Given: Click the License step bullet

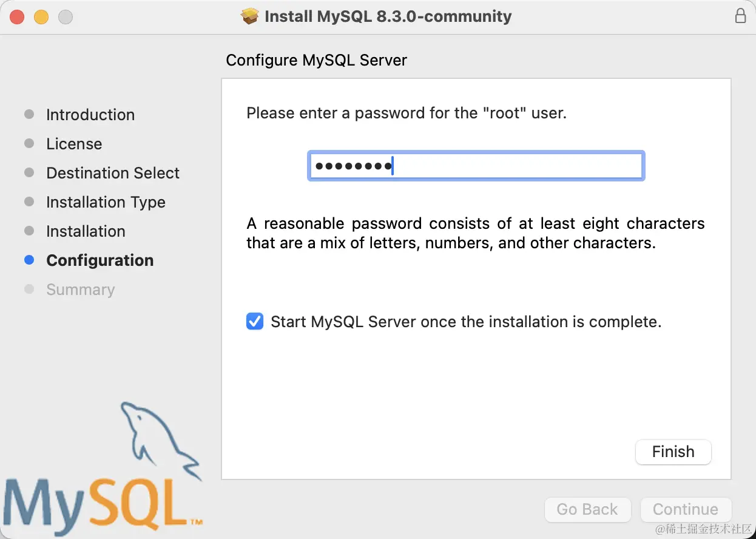Looking at the screenshot, I should (29, 144).
